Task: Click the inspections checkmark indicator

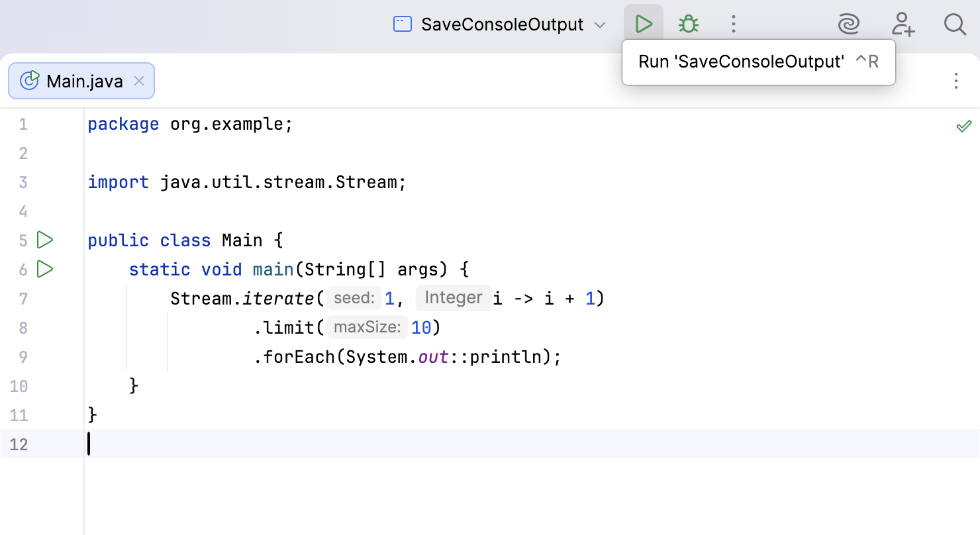Action: tap(964, 125)
